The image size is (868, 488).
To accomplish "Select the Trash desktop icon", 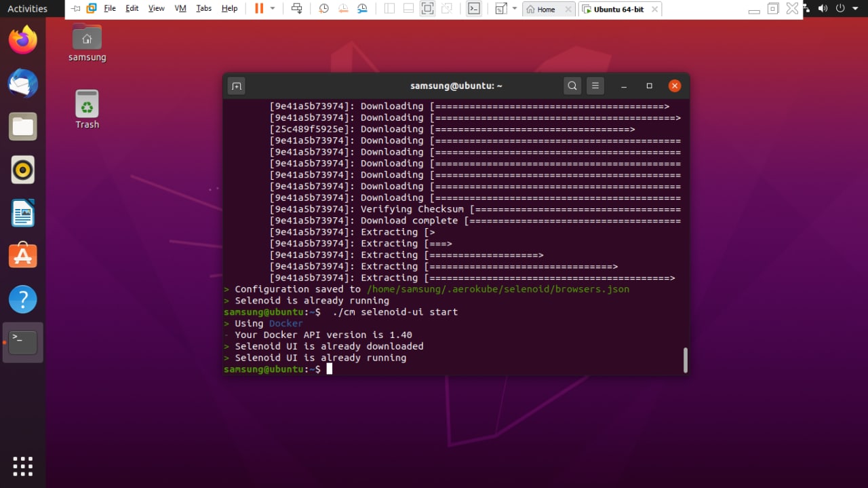I will (87, 109).
